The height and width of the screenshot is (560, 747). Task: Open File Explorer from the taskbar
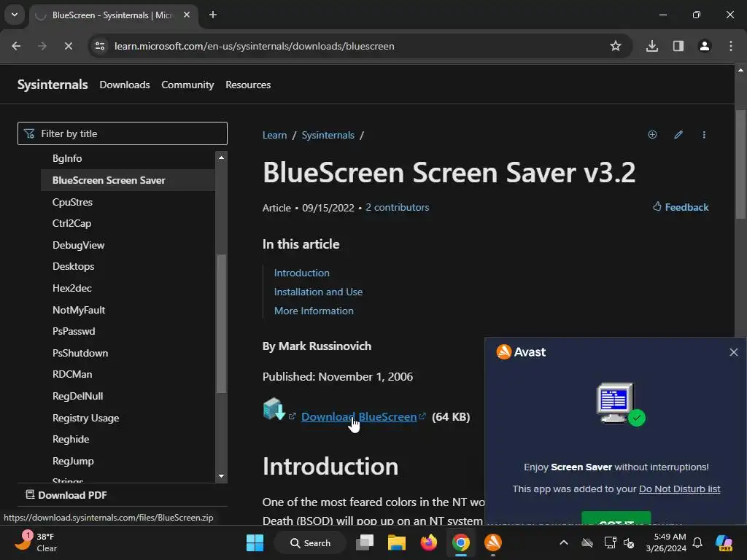click(x=396, y=542)
